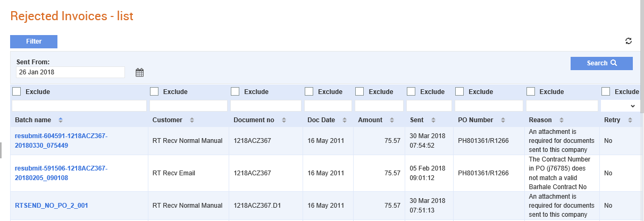Sort by Reason column arrows
This screenshot has width=644, height=221.
click(x=562, y=120)
